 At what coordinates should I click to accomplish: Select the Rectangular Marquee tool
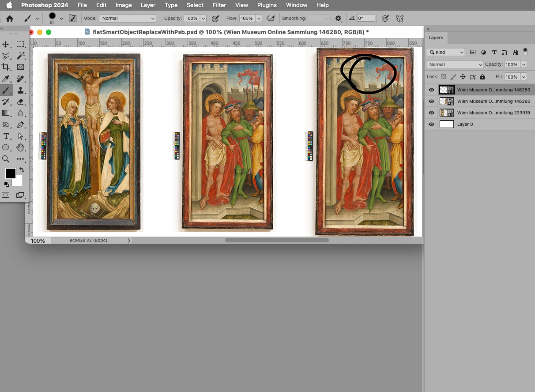click(x=20, y=44)
